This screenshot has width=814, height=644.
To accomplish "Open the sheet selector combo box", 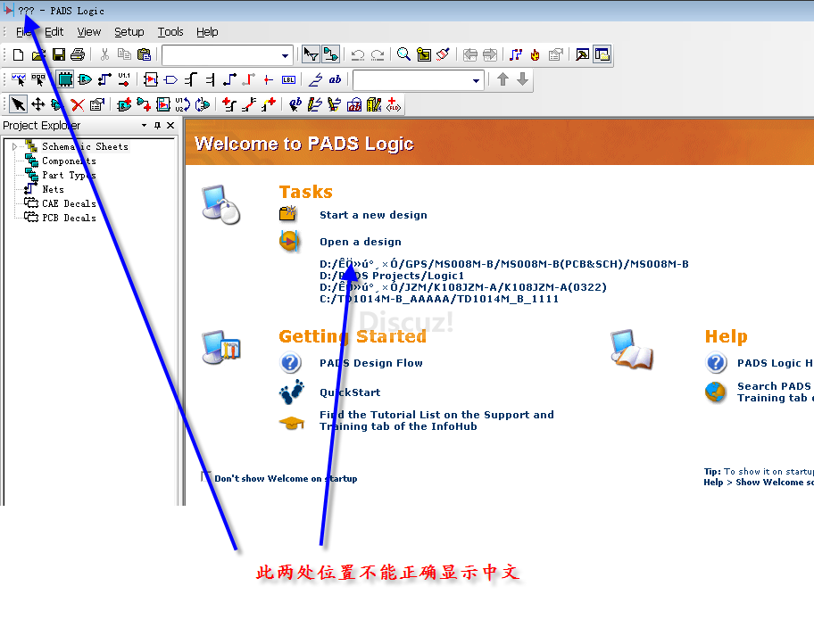I will tap(227, 55).
